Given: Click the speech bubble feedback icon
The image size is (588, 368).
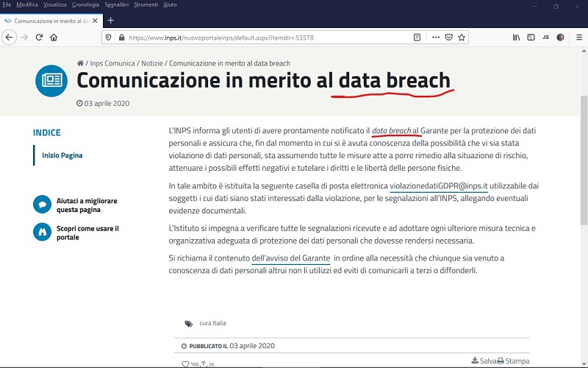Looking at the screenshot, I should [x=43, y=205].
